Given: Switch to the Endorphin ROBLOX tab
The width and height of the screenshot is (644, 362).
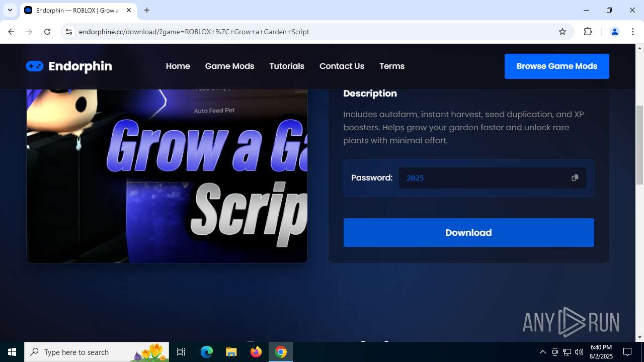Looking at the screenshot, I should [x=77, y=10].
